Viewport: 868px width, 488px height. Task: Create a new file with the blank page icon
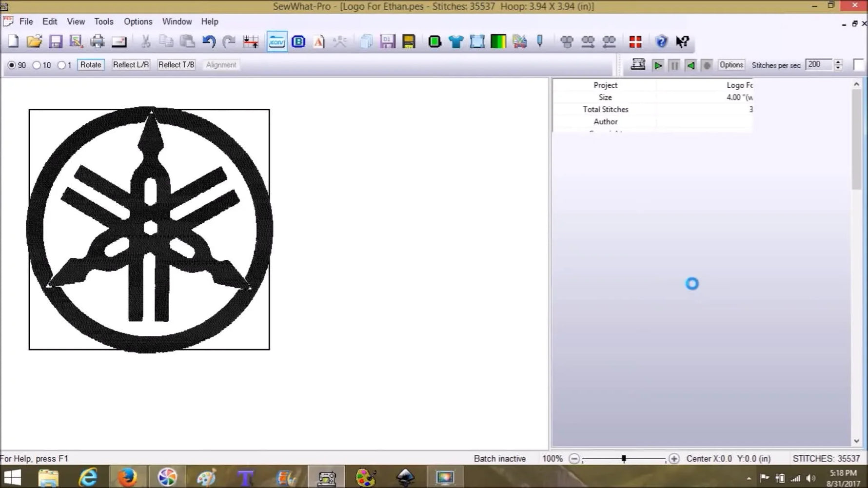tap(13, 41)
